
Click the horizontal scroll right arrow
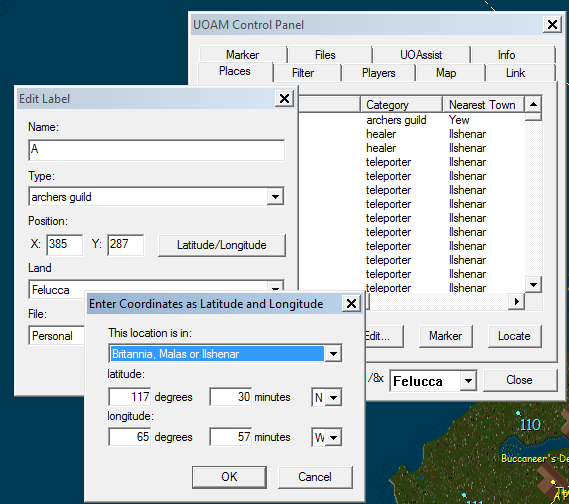coord(516,301)
